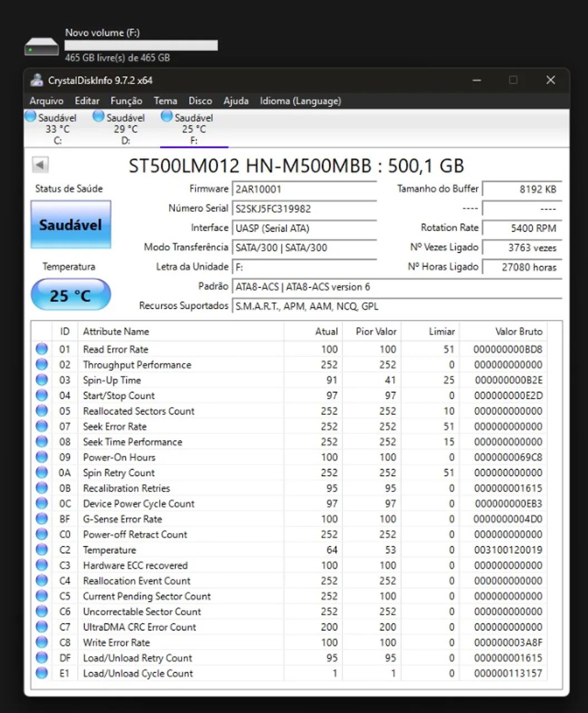Screen dimensions: 588x713
Task: Click the Pior Valor column header
Action: tap(372, 331)
